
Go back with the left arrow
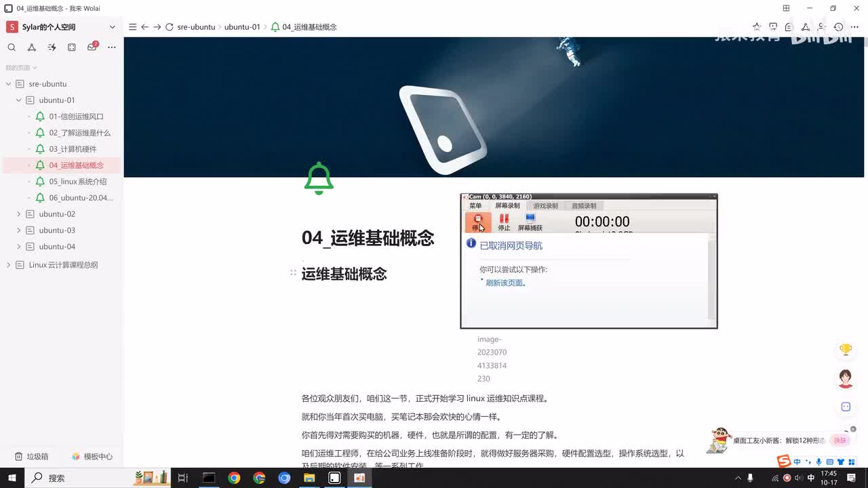(x=144, y=27)
